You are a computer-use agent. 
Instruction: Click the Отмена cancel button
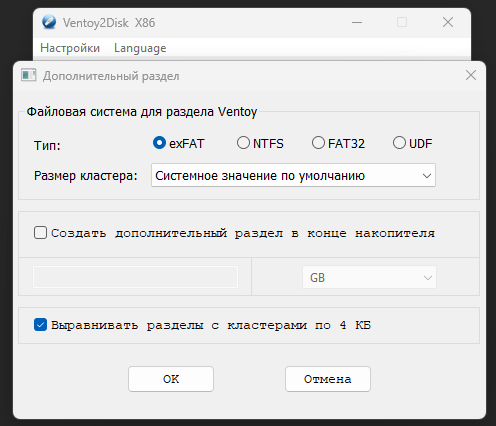(x=328, y=379)
